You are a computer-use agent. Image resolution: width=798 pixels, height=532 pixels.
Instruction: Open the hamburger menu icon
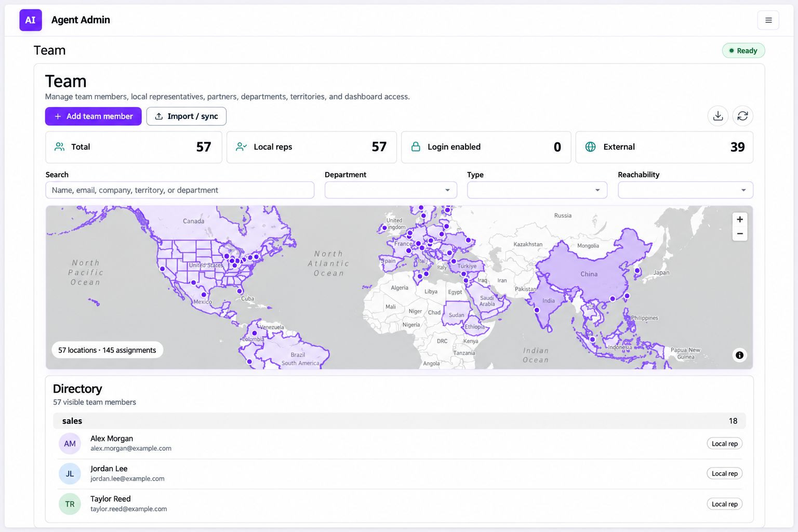coord(768,20)
